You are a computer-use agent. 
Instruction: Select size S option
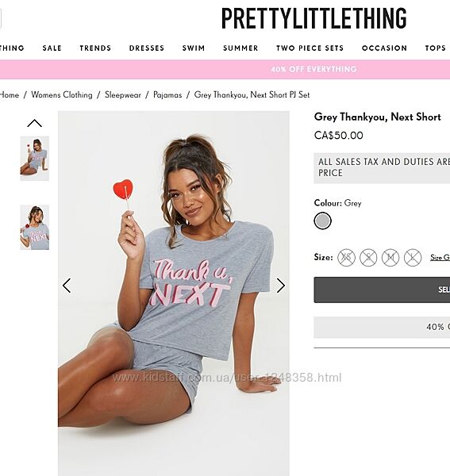click(x=368, y=257)
